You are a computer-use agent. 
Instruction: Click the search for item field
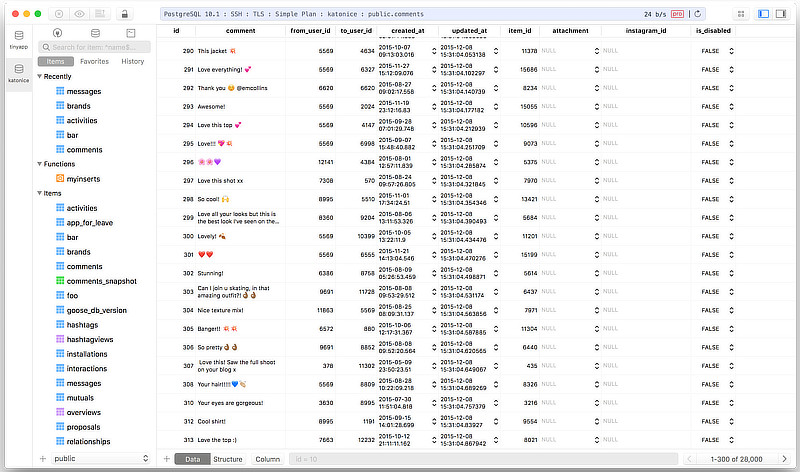click(94, 47)
